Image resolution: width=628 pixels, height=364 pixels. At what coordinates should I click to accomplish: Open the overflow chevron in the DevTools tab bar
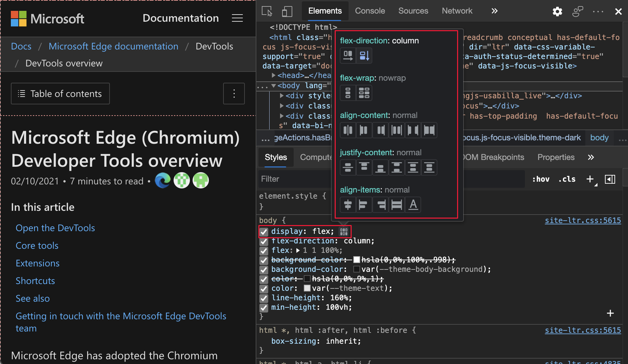(x=494, y=11)
